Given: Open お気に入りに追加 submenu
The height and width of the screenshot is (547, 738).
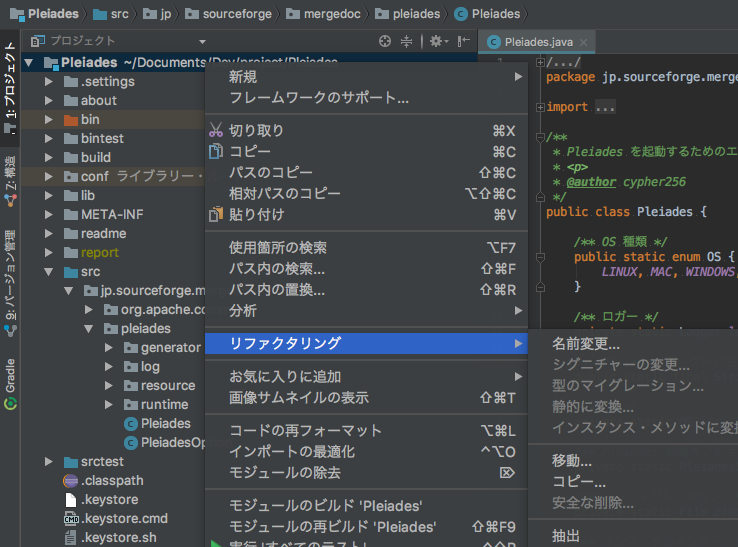Looking at the screenshot, I should coord(366,377).
